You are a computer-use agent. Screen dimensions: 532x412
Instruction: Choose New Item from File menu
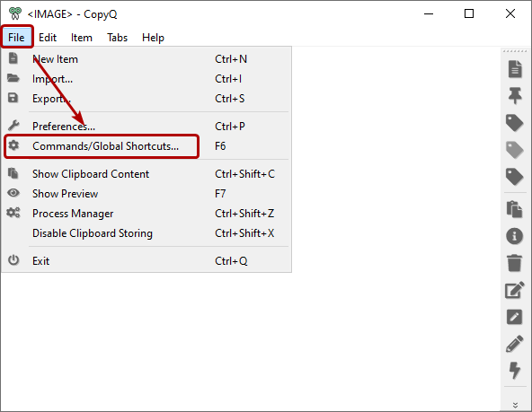146,59
